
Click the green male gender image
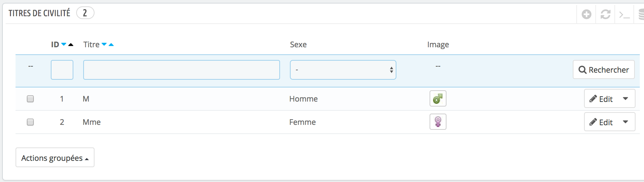(438, 98)
